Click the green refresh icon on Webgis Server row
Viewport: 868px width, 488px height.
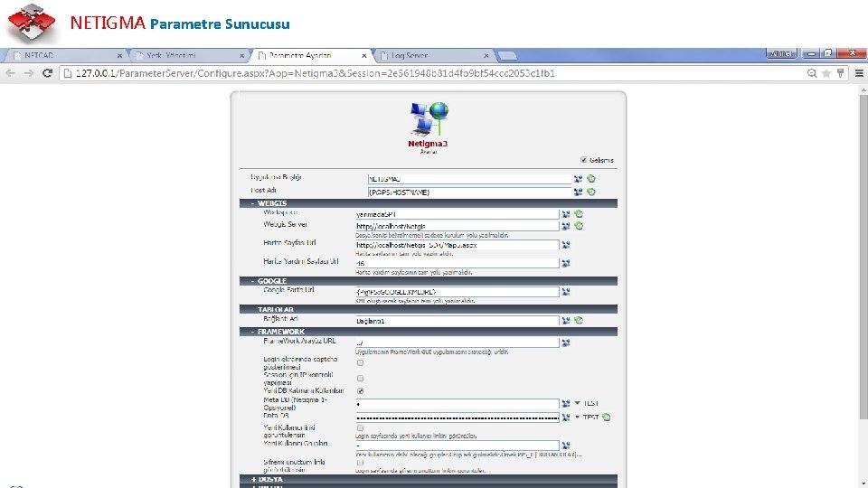pos(579,226)
